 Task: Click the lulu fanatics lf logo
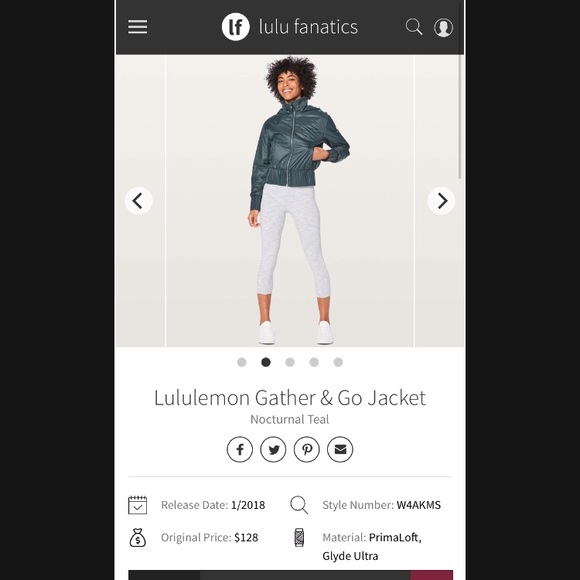coord(236,27)
